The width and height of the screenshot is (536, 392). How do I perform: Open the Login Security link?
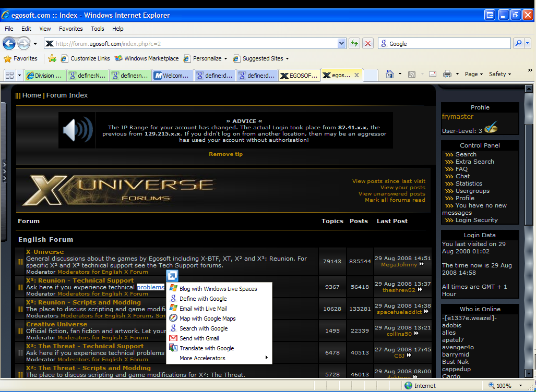[477, 220]
